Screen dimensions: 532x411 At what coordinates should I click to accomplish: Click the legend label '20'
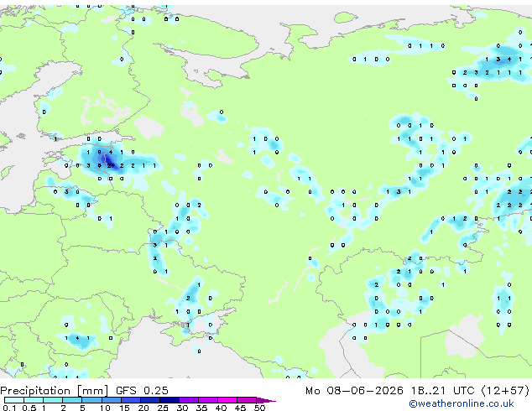click(143, 408)
